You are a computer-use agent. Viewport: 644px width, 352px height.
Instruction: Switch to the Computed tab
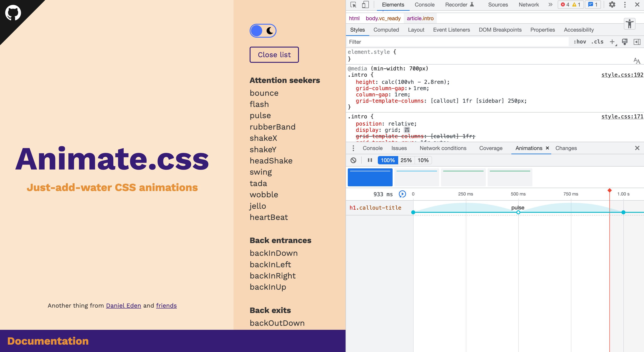point(386,30)
